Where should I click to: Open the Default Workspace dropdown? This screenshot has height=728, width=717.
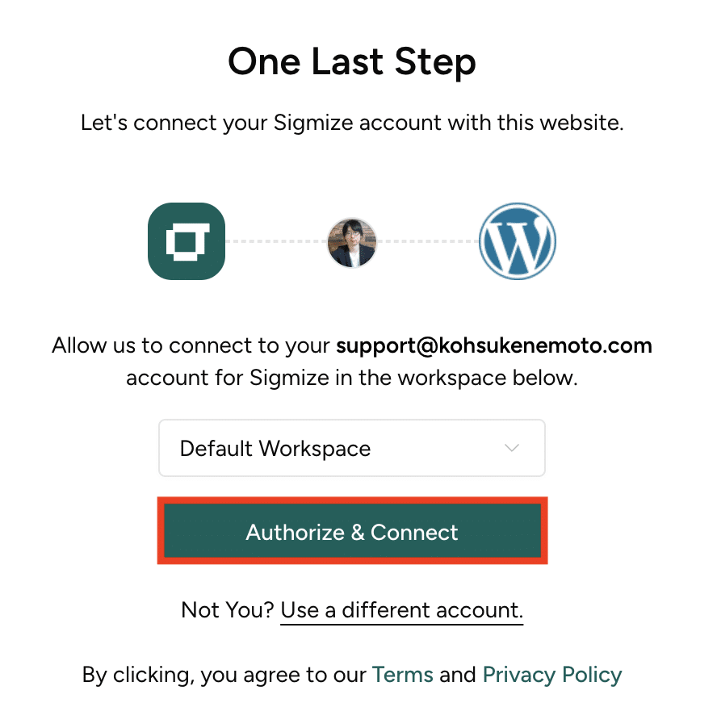click(352, 448)
